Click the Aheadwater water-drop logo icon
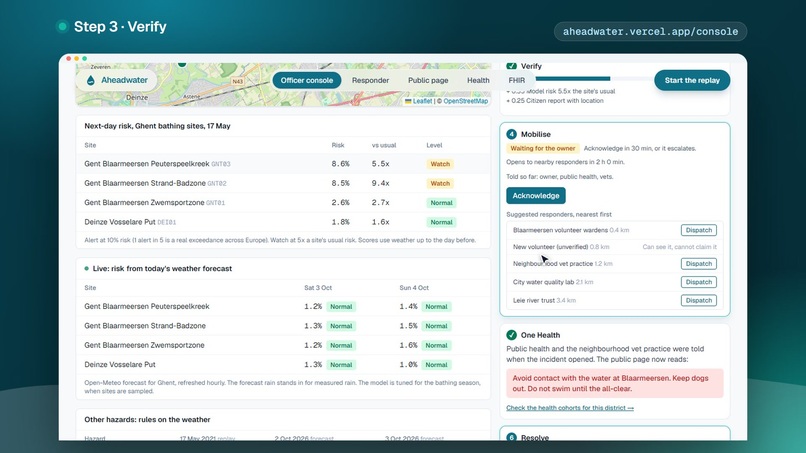 click(x=91, y=80)
